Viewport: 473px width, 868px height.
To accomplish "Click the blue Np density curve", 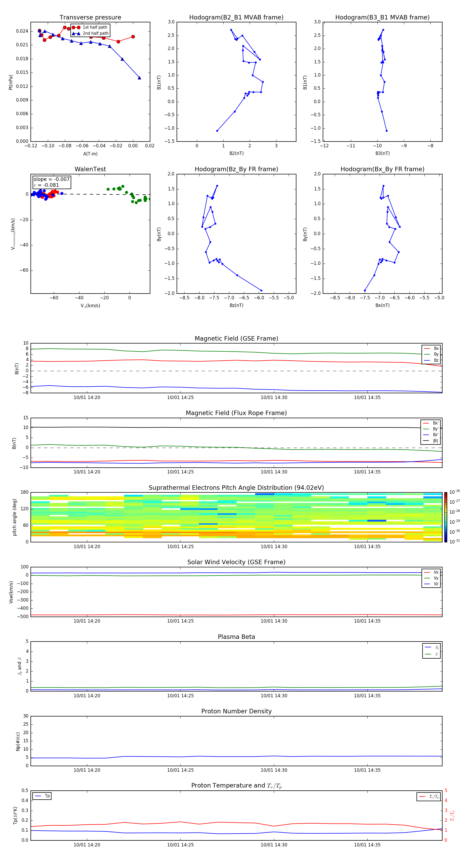I will tap(236, 756).
